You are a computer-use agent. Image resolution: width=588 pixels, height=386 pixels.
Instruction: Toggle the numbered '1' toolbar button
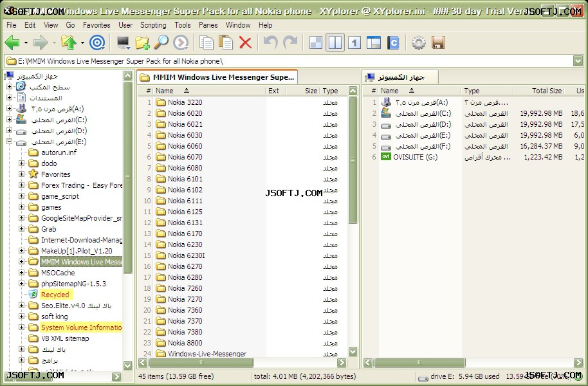[354, 42]
